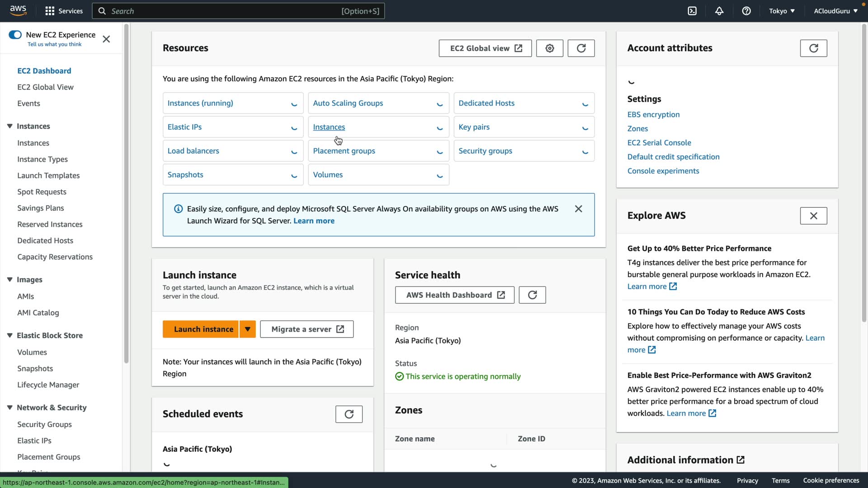Collapse the Elastic Block Store section
This screenshot has height=488, width=868.
click(x=9, y=335)
